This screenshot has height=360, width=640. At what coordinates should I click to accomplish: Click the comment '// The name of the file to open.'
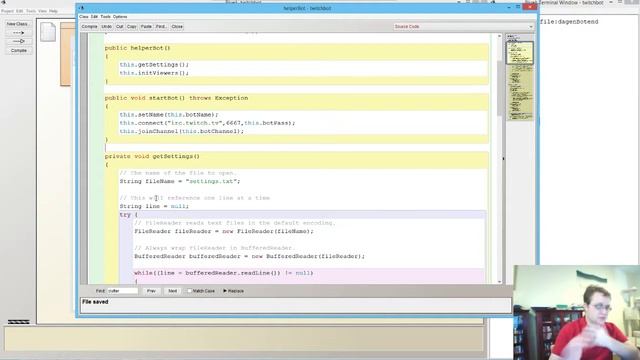(x=178, y=173)
